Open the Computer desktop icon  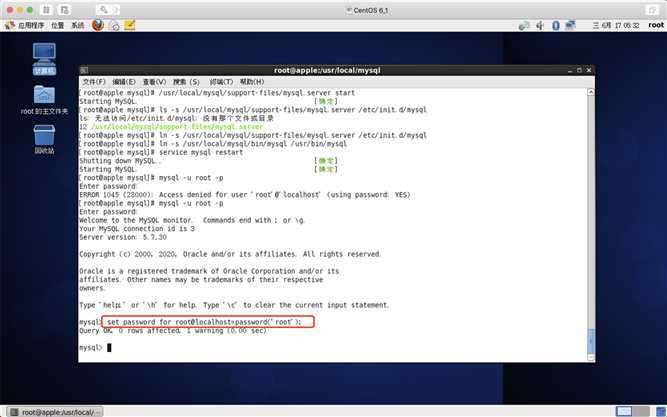[x=44, y=59]
